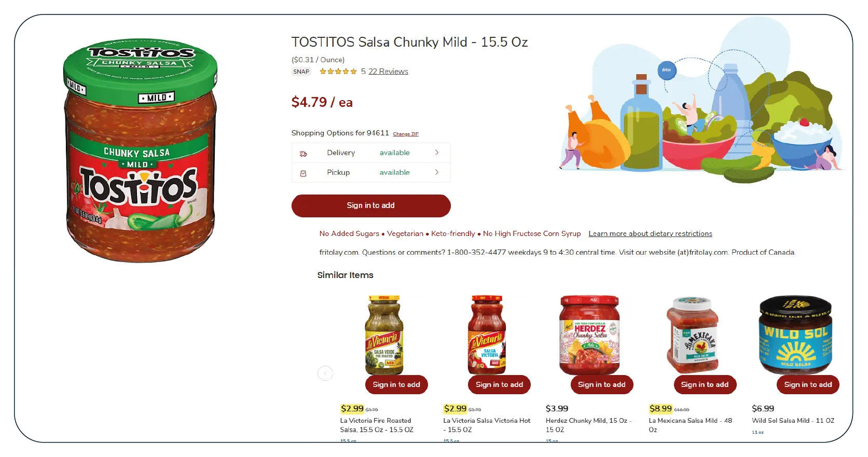Click the pickup bag icon
The height and width of the screenshot is (457, 868).
304,173
